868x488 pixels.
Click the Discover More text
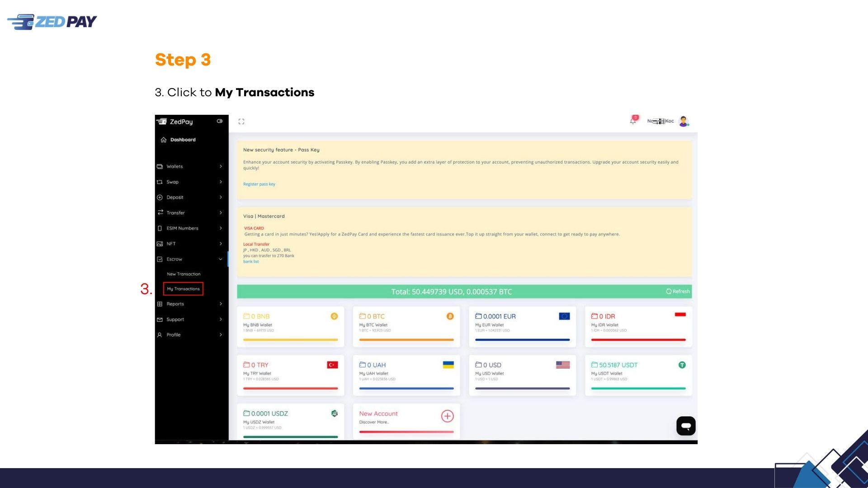coord(374,422)
